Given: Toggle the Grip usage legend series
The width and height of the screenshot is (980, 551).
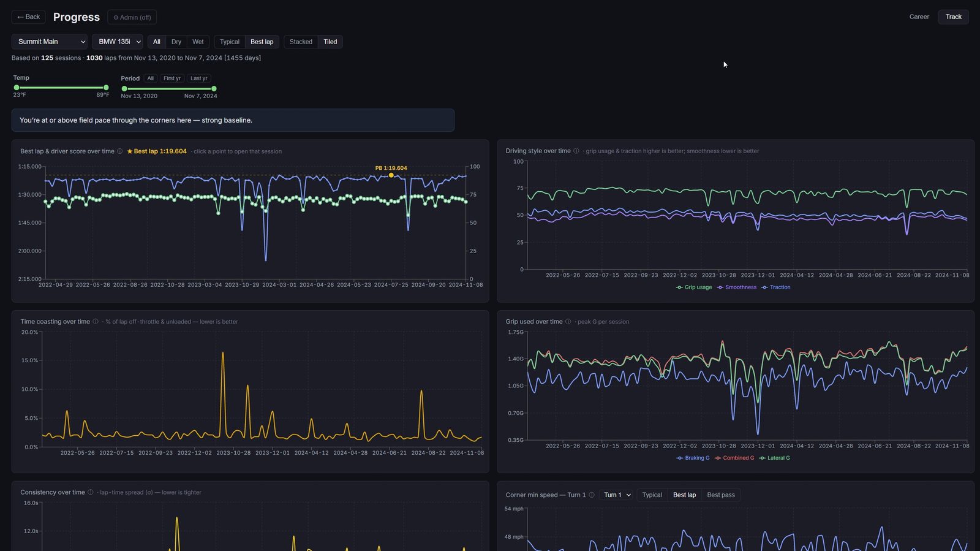Looking at the screenshot, I should click(x=694, y=287).
